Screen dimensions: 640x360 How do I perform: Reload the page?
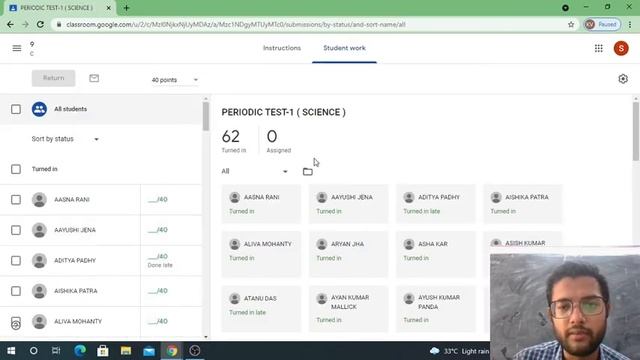tap(40, 24)
